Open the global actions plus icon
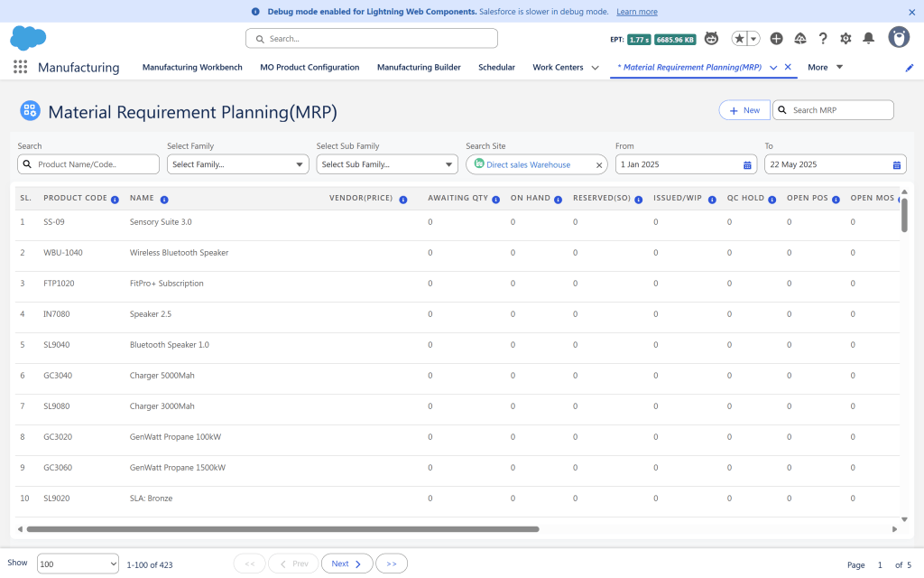 [x=776, y=38]
